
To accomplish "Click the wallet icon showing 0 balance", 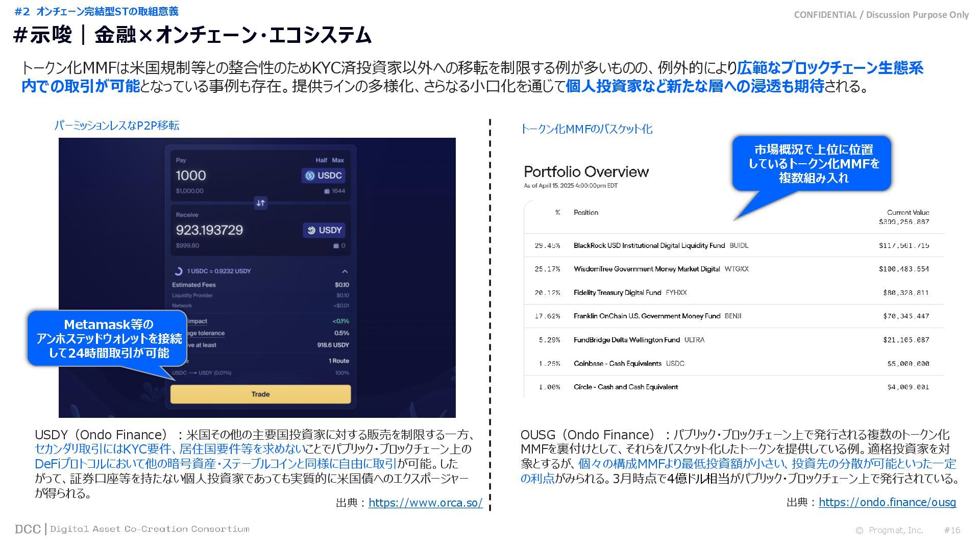I will coord(336,246).
